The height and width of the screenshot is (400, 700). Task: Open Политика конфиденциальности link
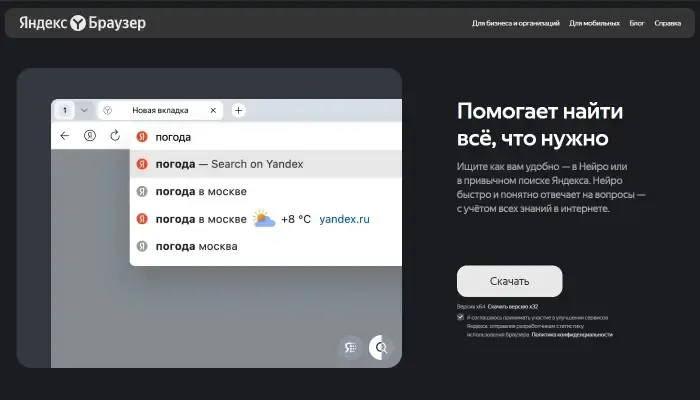[572, 334]
